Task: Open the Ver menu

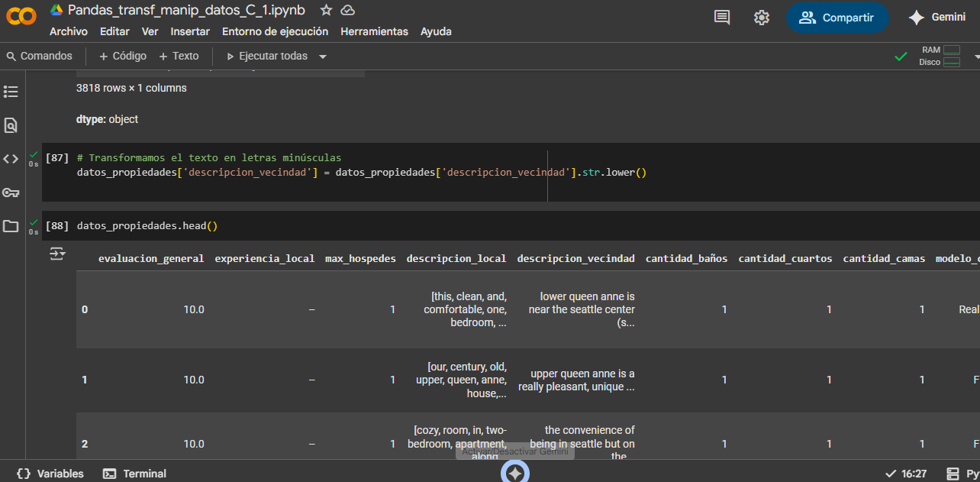Action: point(150,31)
